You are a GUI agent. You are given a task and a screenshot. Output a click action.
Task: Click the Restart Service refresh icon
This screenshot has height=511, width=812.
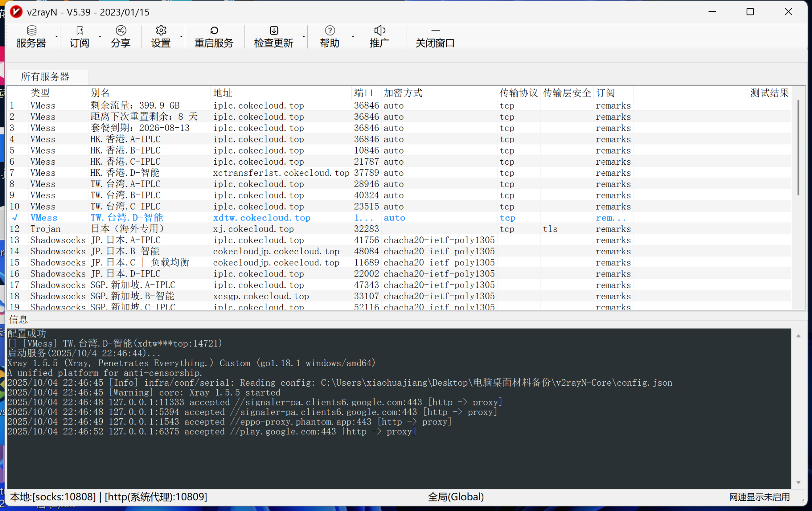(214, 31)
